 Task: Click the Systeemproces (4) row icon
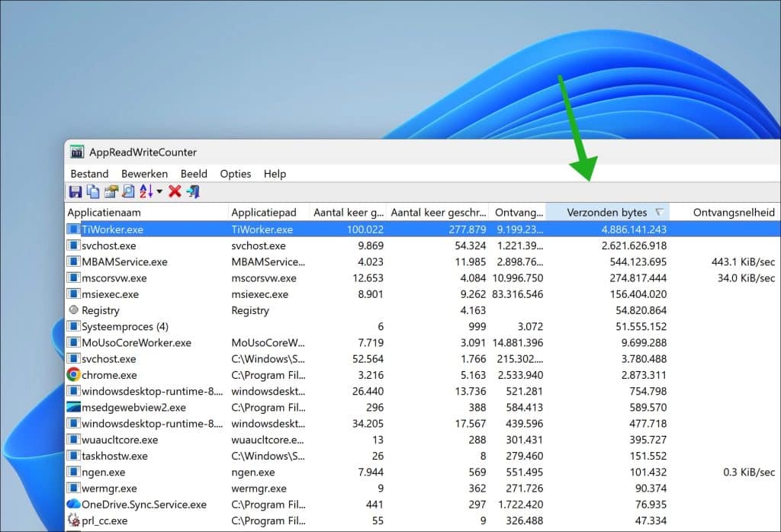(73, 326)
